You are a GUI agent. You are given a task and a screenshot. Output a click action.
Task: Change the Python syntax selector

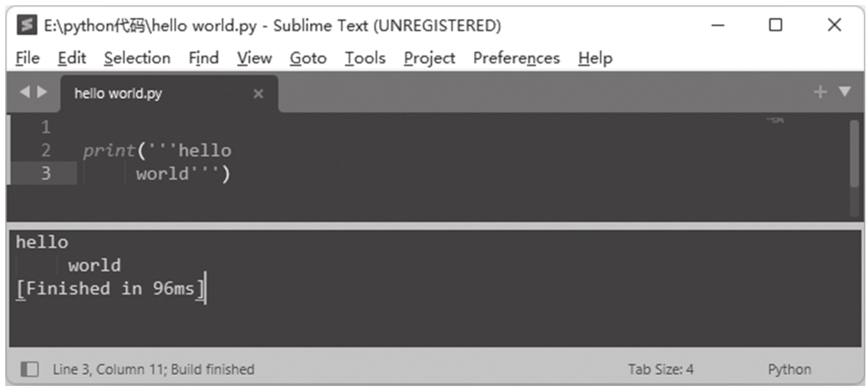point(789,369)
